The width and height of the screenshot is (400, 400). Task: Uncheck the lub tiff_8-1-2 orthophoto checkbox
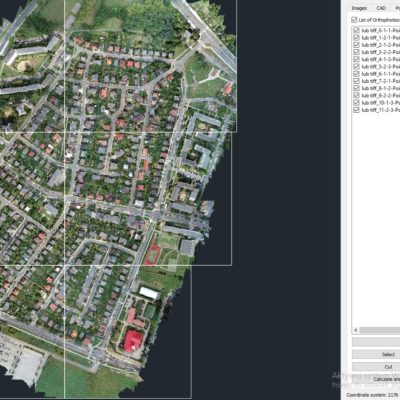tap(356, 88)
